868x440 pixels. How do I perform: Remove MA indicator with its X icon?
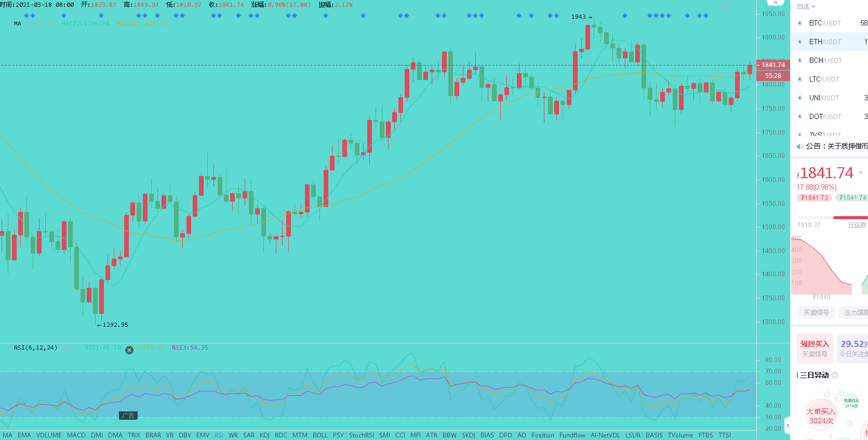tap(51, 24)
